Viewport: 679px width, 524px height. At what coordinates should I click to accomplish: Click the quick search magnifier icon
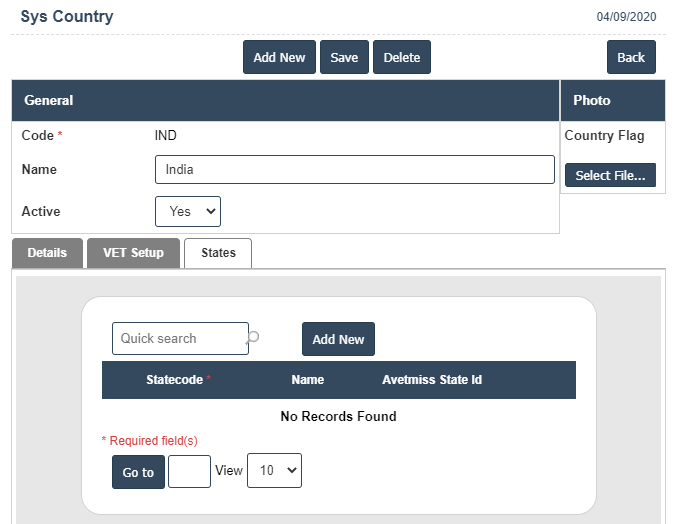click(x=253, y=337)
